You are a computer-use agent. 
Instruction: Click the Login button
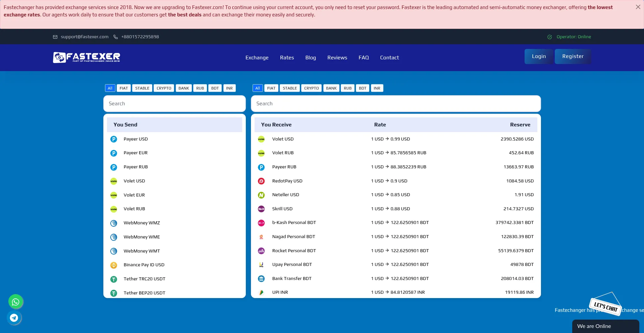point(539,56)
